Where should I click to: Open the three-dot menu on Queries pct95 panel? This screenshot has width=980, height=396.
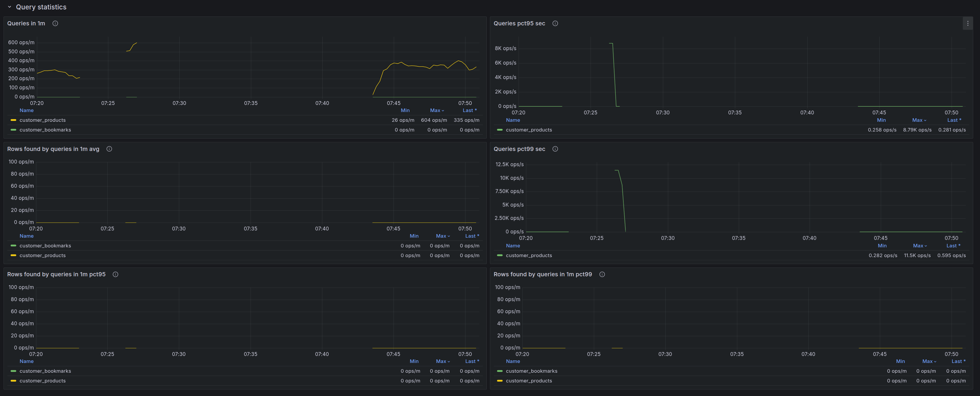pyautogui.click(x=967, y=24)
